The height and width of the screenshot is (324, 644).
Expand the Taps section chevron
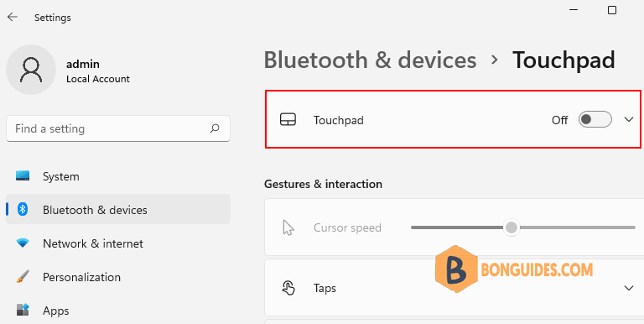click(x=629, y=288)
